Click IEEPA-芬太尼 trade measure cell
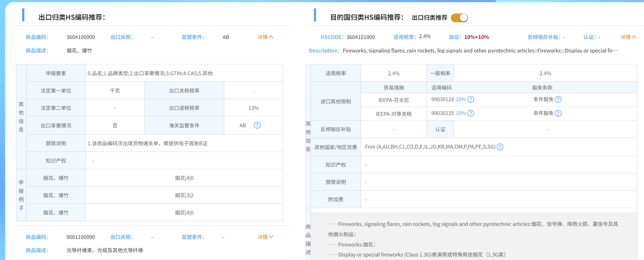The height and width of the screenshot is (260, 644). pyautogui.click(x=394, y=100)
